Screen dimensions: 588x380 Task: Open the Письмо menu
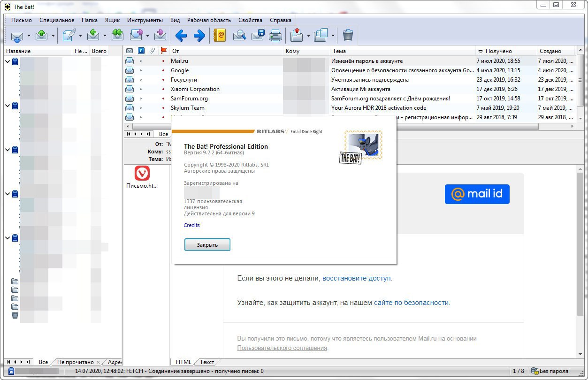(x=22, y=20)
